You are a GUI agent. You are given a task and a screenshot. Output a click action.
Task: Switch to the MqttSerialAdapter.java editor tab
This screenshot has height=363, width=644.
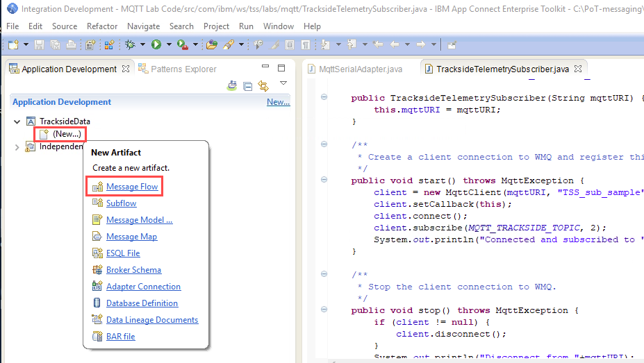coord(355,69)
